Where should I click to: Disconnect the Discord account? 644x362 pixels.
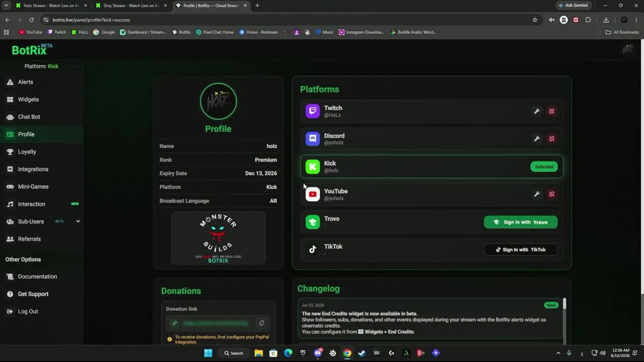(552, 139)
